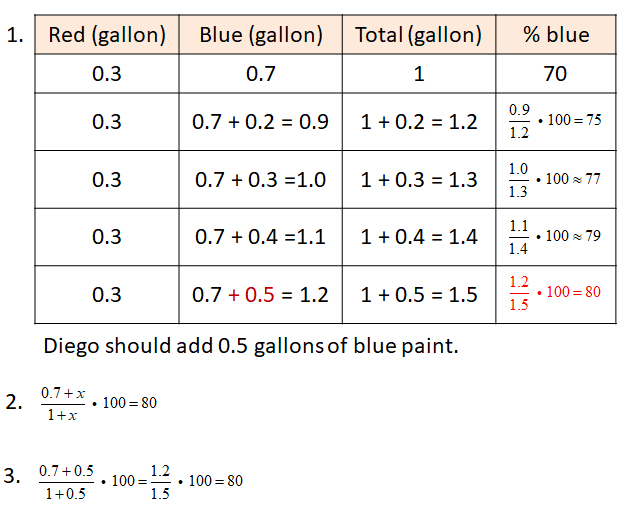Screen dimensions: 628x513
Task: Select the "Blue (gallon)" column header
Action: tap(261, 36)
